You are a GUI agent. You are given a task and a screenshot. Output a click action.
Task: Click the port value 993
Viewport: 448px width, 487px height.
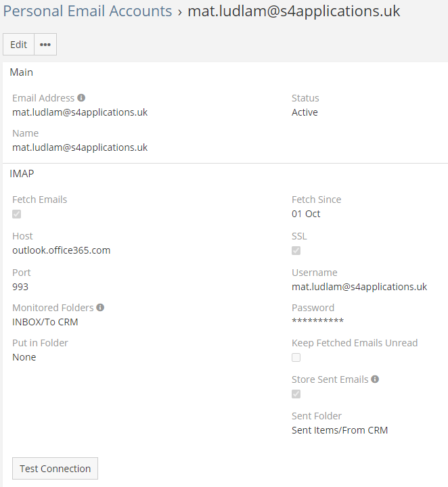click(20, 287)
